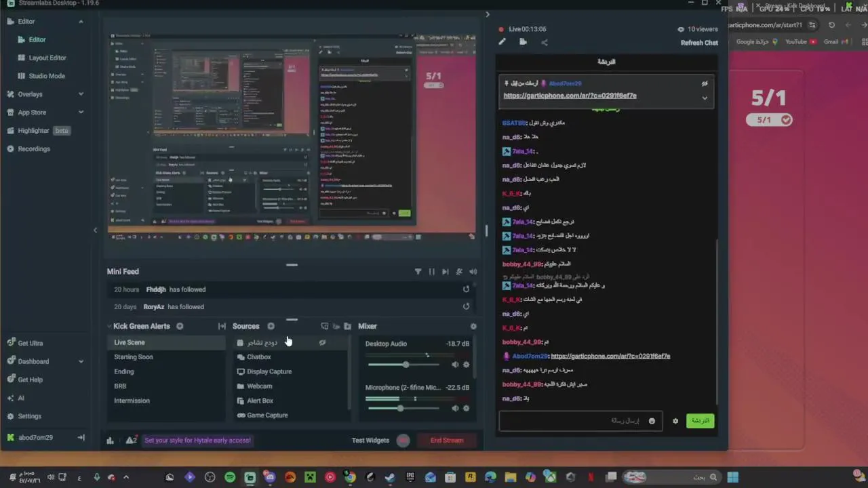This screenshot has width=868, height=488.
Task: Click End Stream
Action: click(447, 441)
